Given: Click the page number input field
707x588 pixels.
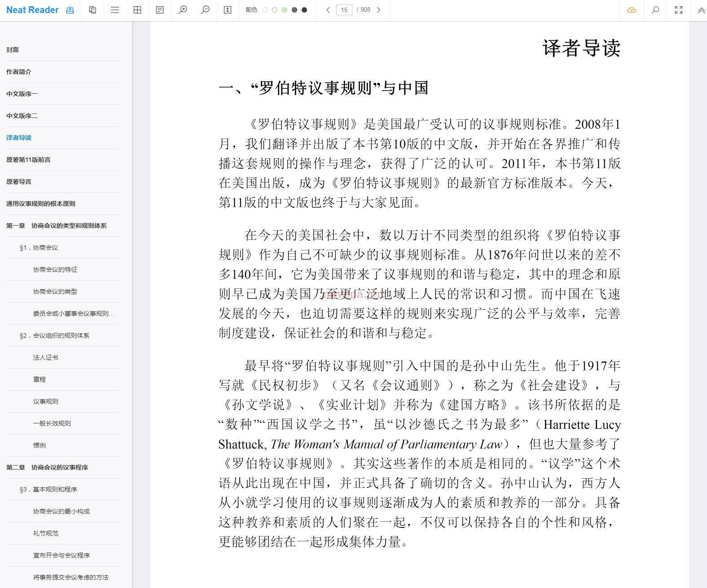Looking at the screenshot, I should [344, 10].
